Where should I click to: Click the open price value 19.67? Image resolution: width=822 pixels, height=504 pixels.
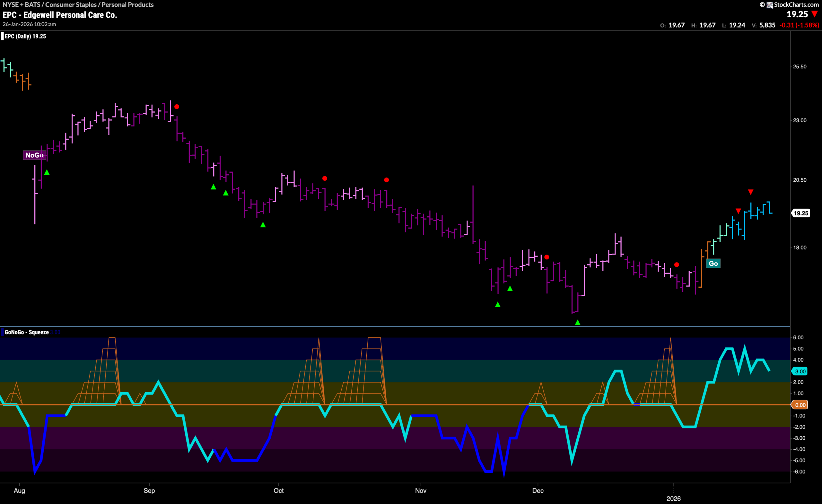pos(677,25)
